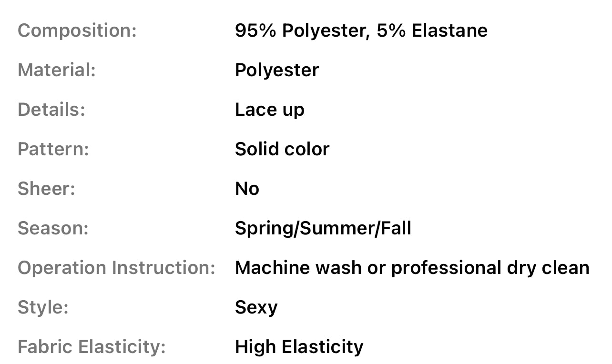
Task: Select the "Spring/Summer/Fall" value
Action: click(323, 229)
